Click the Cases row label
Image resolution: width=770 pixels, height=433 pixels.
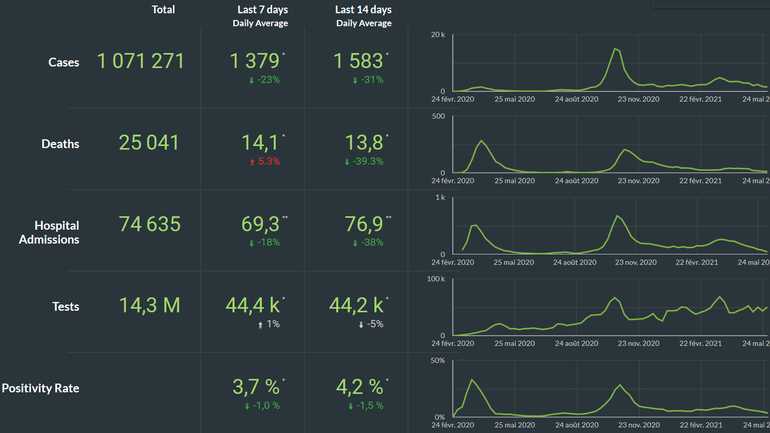(64, 62)
